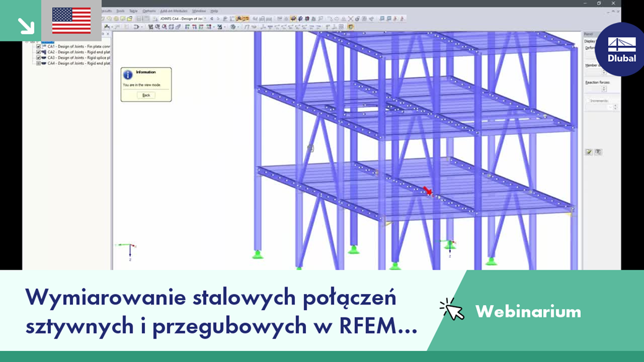644x362 pixels.
Task: Click the show in Z direction view icon
Action: tap(201, 27)
